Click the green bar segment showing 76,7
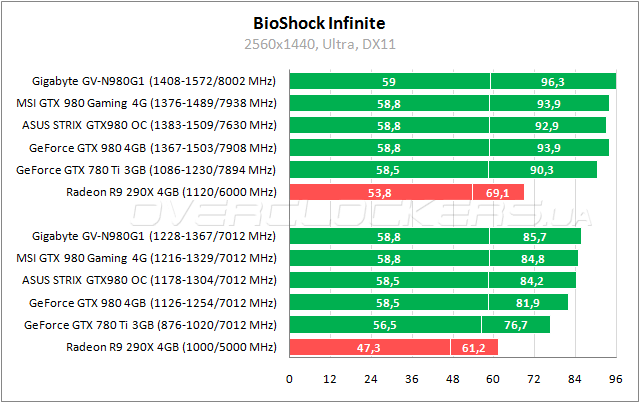This screenshot has width=640, height=403. tap(516, 324)
